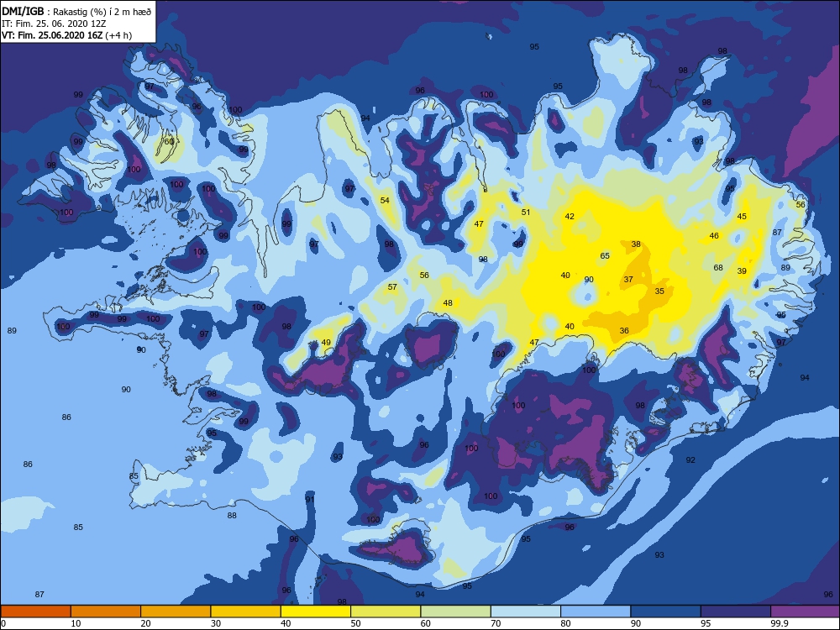Image resolution: width=840 pixels, height=630 pixels.
Task: Click the medium blue 80–90 legend swatch
Action: [x=596, y=612]
